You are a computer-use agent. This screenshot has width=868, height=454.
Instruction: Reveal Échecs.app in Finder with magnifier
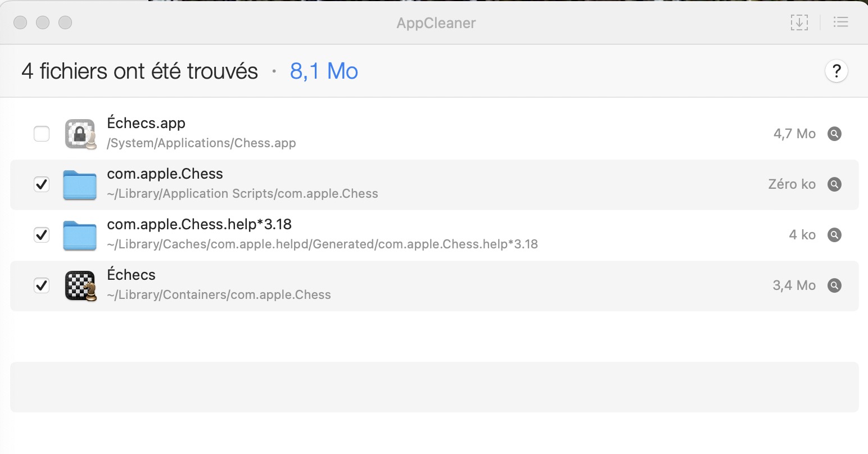click(x=834, y=134)
